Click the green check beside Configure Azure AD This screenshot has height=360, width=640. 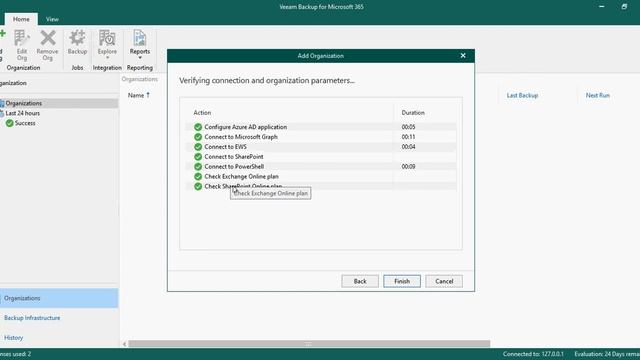click(x=198, y=127)
